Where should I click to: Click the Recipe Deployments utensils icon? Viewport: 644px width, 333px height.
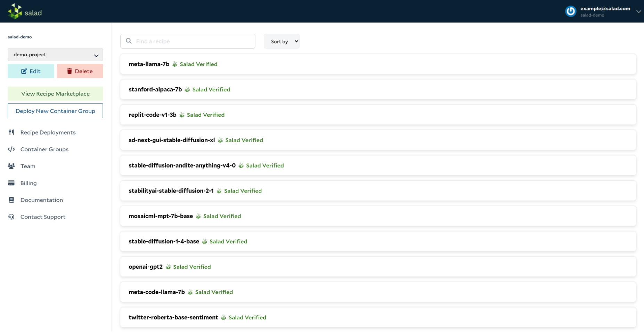coord(11,132)
